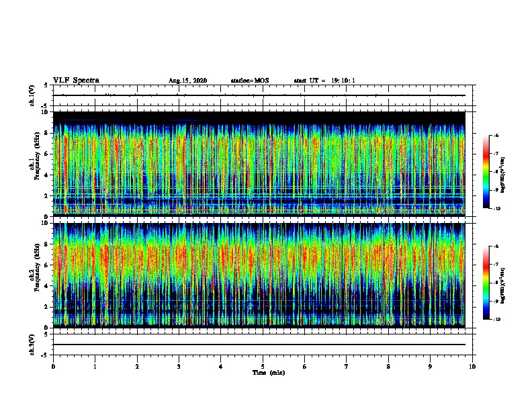
Task: Click the "-10" label on ch.1 color bar
Action: point(496,209)
